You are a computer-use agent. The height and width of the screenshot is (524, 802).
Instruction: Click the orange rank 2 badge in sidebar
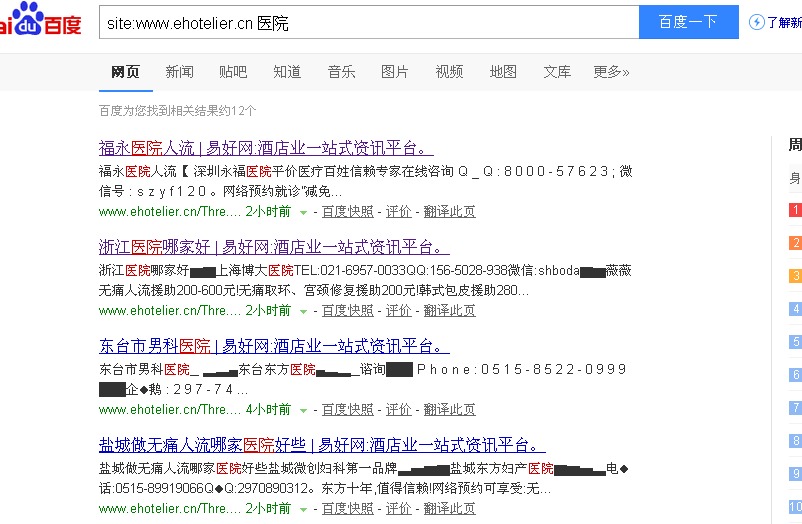[795, 243]
